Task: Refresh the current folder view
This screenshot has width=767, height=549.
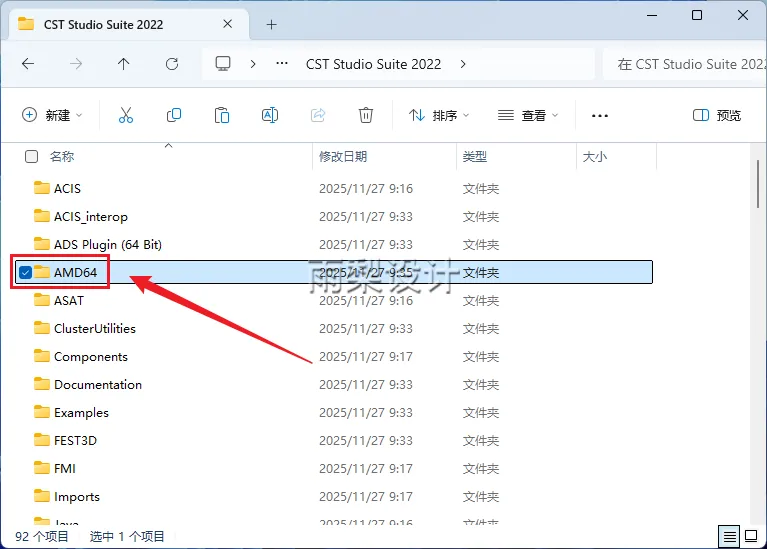Action: (x=172, y=64)
